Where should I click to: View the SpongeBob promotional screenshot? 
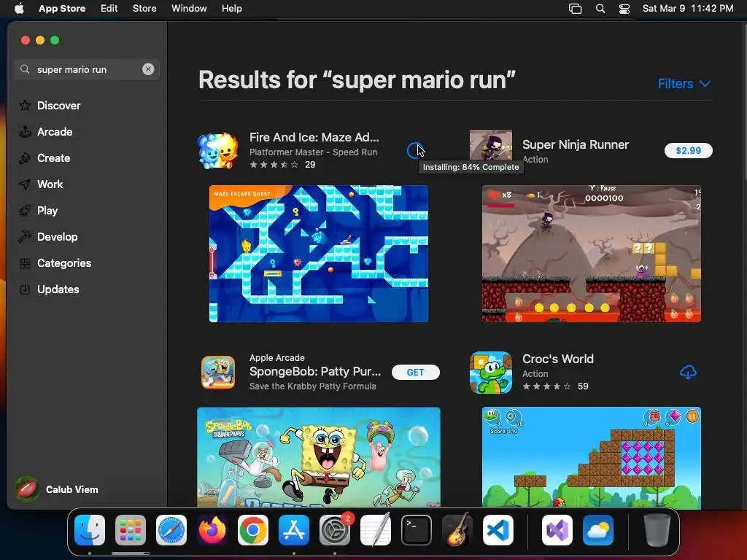319,456
